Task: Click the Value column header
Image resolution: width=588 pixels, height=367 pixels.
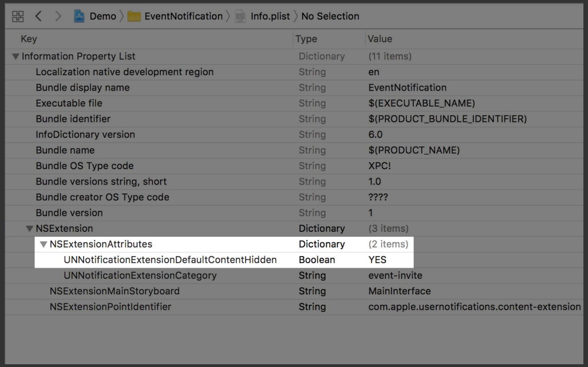Action: point(380,39)
